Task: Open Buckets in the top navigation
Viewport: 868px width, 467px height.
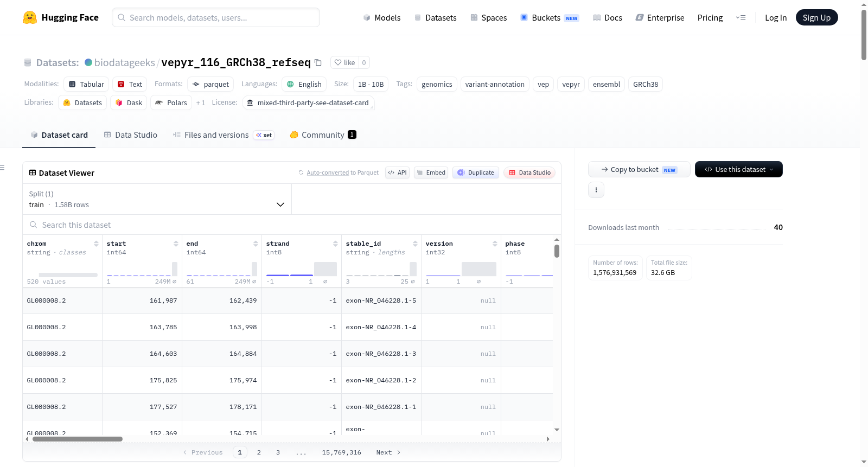Action: tap(550, 17)
